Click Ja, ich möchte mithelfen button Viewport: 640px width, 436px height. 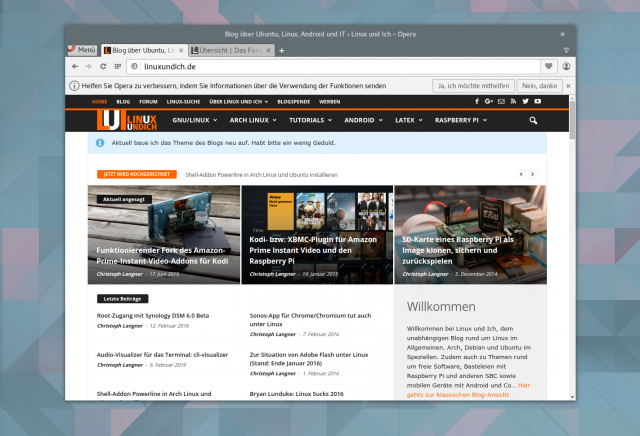(473, 86)
